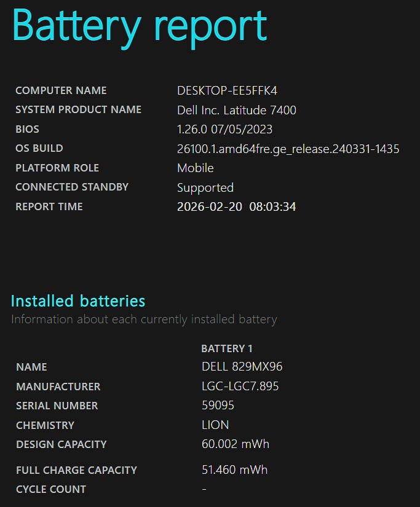Click the cycle count dash value

204,489
